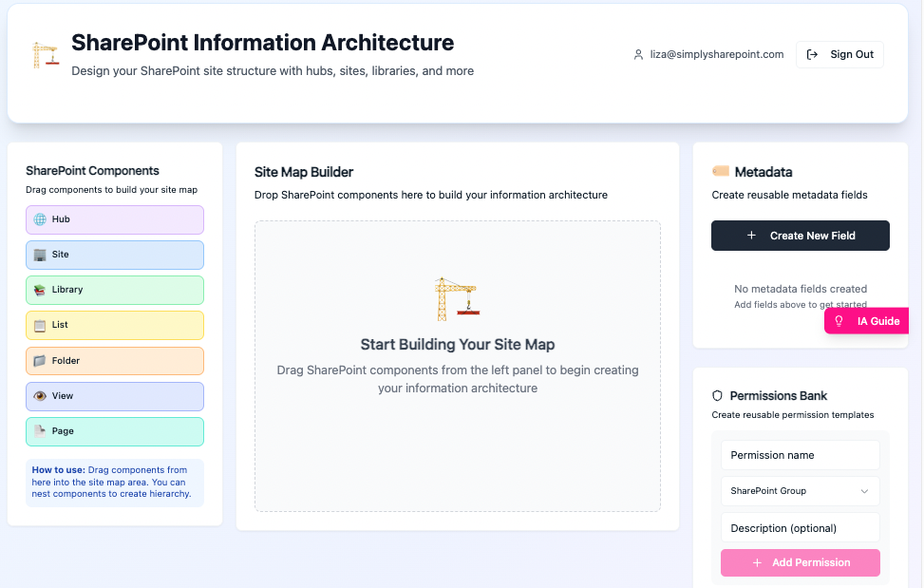Click the Create New Field button
The height and width of the screenshot is (588, 924).
(800, 236)
